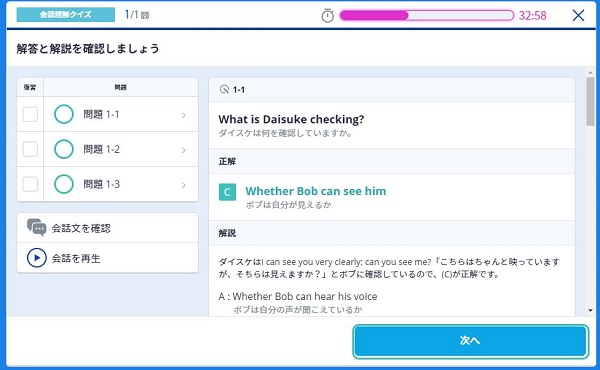Click the green C answer badge

point(227,192)
